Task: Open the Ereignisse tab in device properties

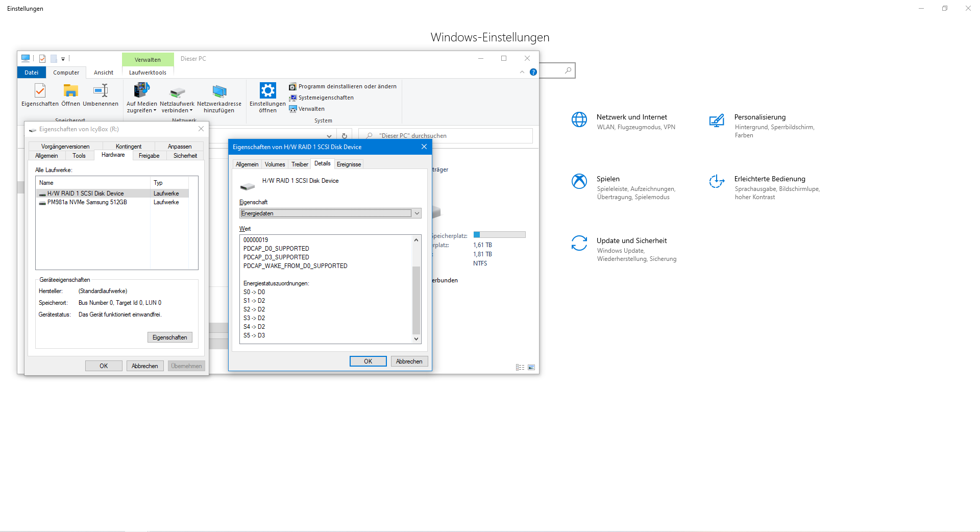Action: pos(349,164)
